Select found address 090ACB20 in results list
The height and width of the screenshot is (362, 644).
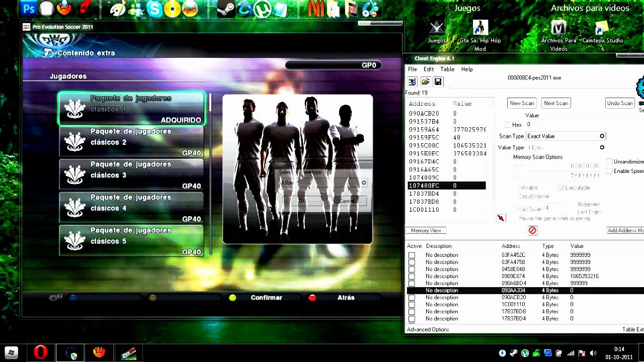point(447,114)
